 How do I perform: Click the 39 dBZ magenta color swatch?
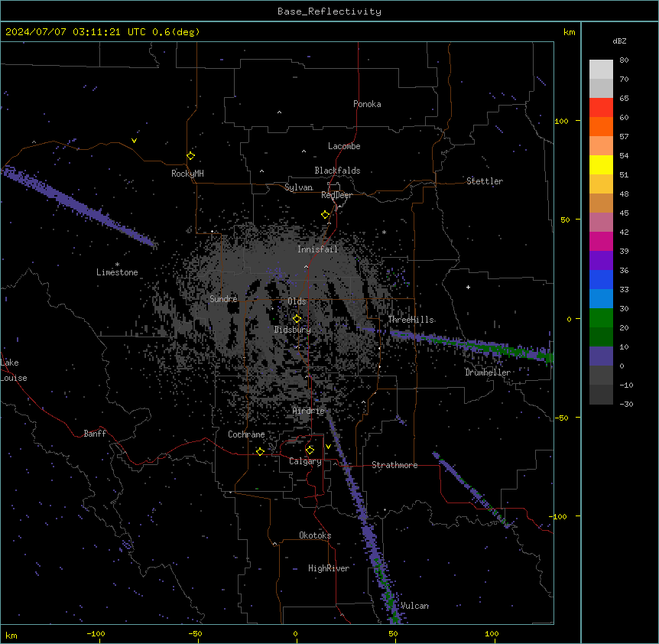(601, 241)
